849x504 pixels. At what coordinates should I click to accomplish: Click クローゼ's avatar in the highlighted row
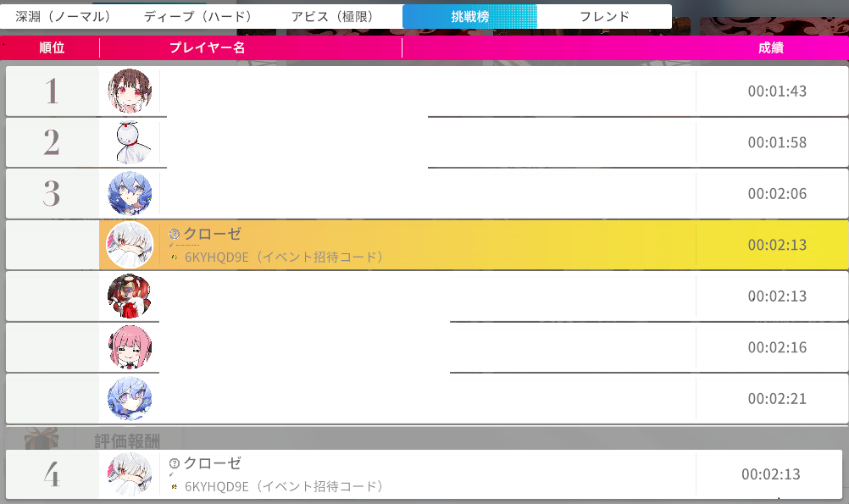[x=130, y=245]
